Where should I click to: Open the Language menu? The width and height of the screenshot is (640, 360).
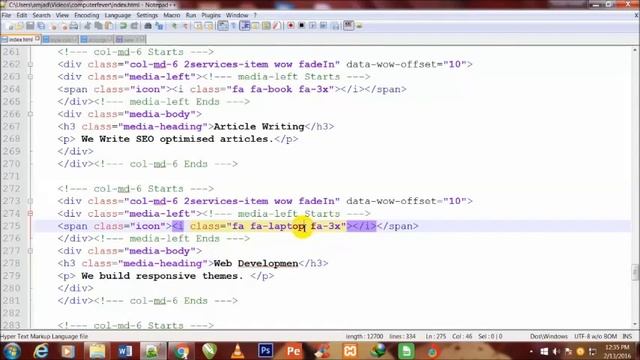point(118,15)
